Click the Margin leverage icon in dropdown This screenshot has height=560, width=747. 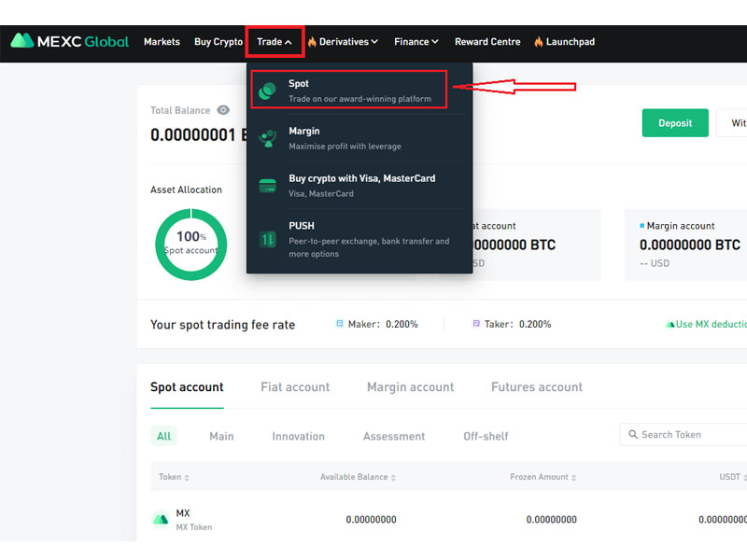(x=267, y=138)
